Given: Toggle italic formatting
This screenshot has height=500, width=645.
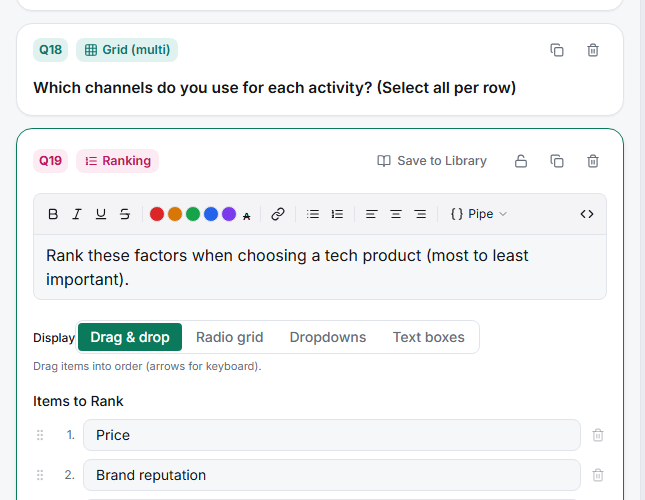Looking at the screenshot, I should pyautogui.click(x=77, y=214).
